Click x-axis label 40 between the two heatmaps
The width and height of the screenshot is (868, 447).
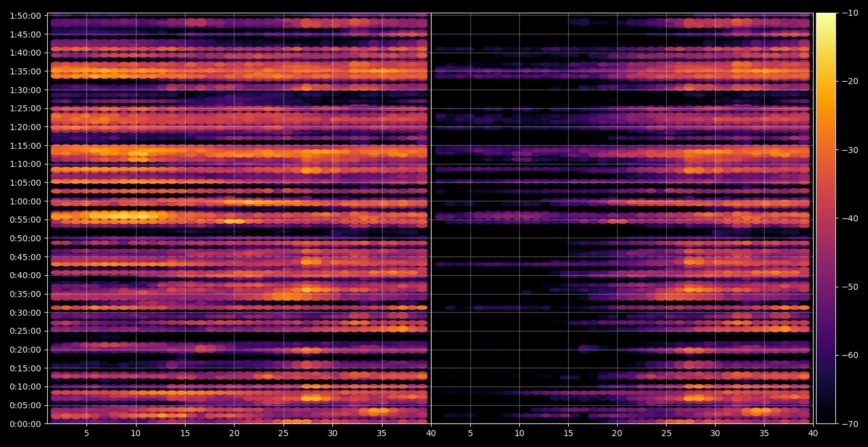431,433
